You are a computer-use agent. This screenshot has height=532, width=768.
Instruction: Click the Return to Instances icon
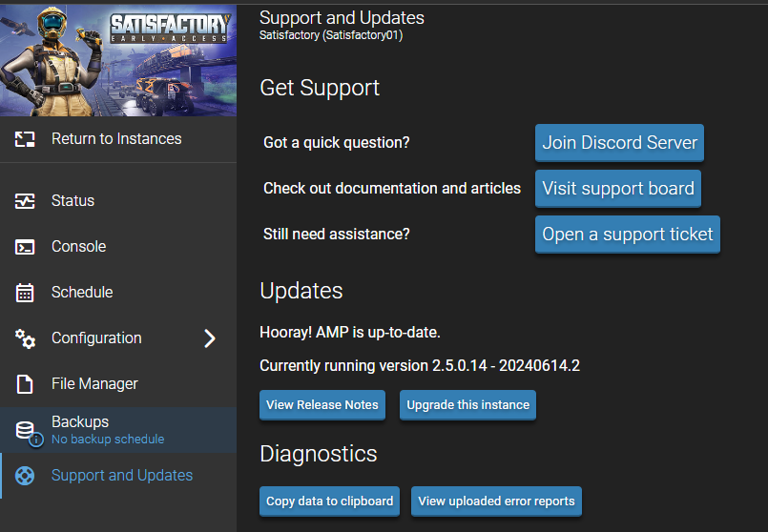tap(25, 139)
